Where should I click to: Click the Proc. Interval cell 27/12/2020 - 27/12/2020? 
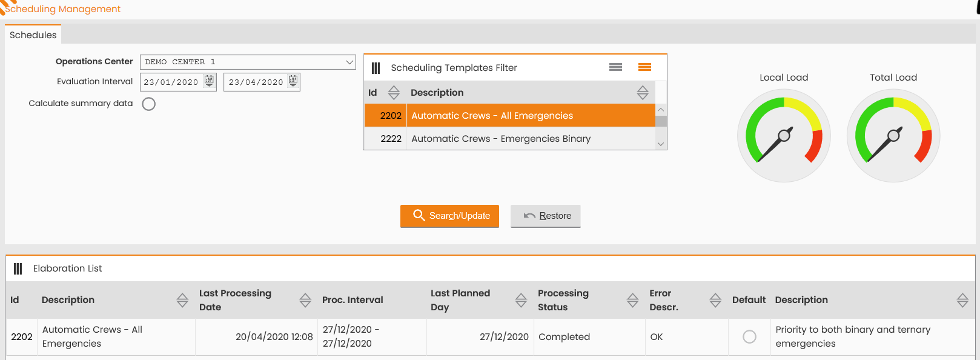pyautogui.click(x=372, y=337)
